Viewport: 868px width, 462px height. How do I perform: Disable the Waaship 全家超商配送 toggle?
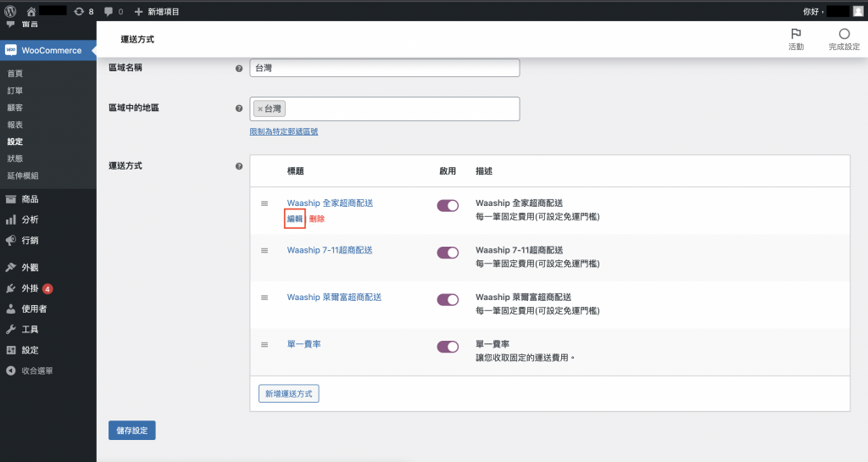[448, 205]
